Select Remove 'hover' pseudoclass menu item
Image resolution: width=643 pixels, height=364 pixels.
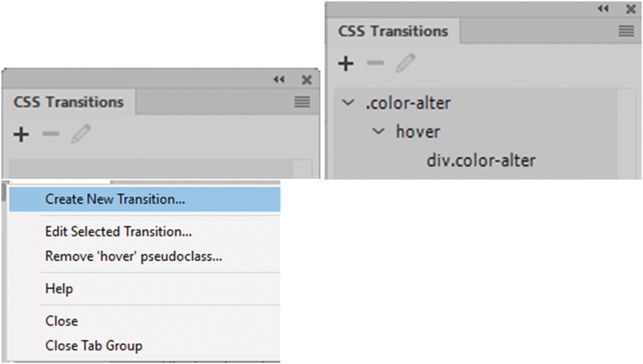click(x=133, y=256)
